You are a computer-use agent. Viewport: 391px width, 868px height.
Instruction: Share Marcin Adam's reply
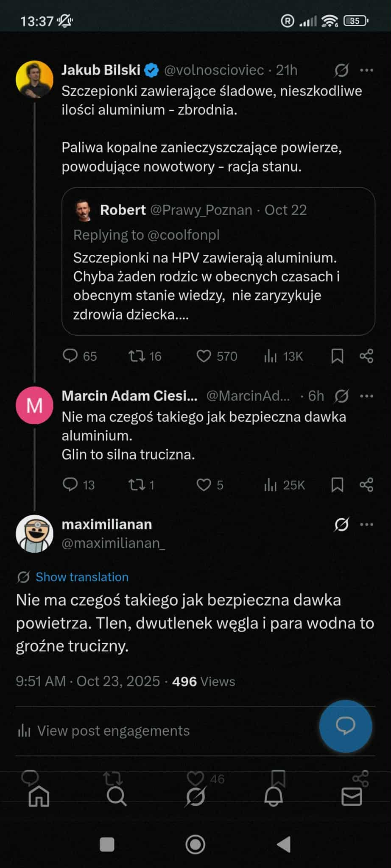[366, 485]
